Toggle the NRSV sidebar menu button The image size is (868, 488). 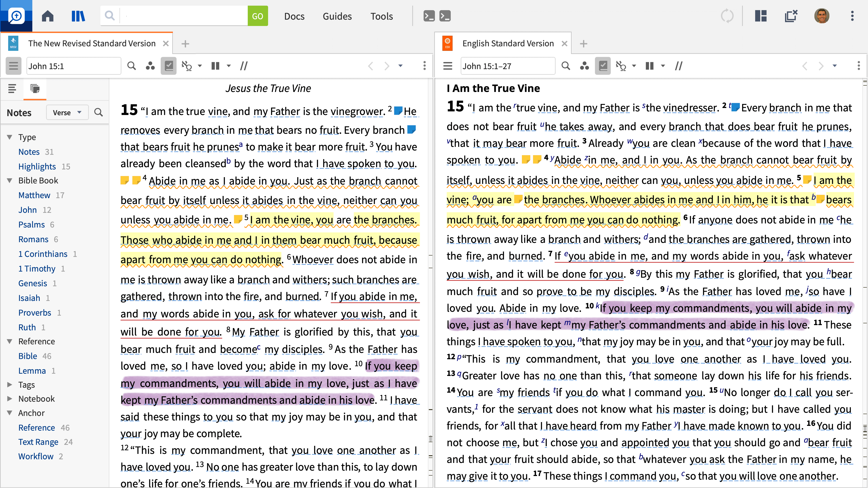point(13,66)
